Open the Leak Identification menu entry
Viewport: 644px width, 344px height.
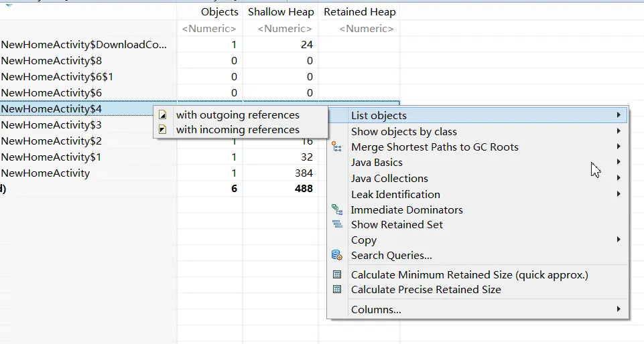478,194
